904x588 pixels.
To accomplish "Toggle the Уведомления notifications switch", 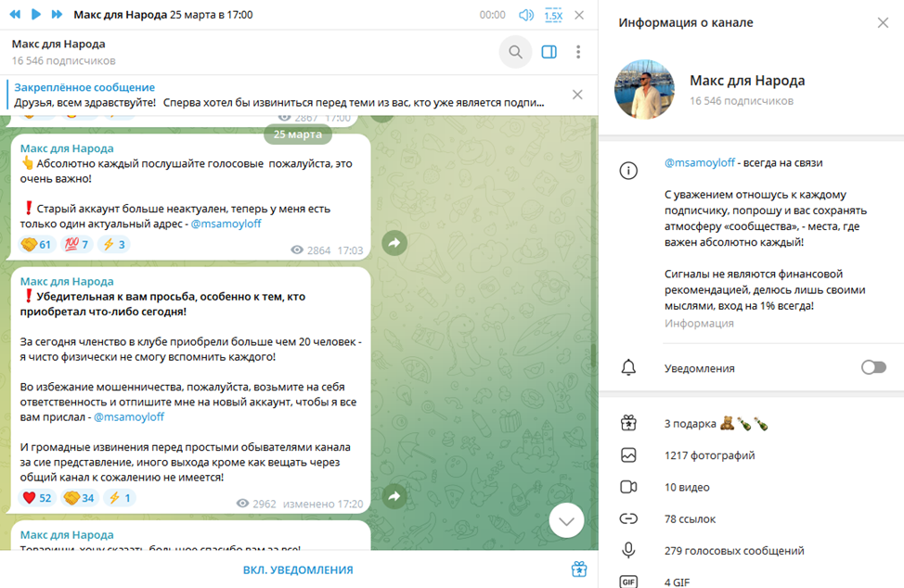I will pyautogui.click(x=872, y=368).
